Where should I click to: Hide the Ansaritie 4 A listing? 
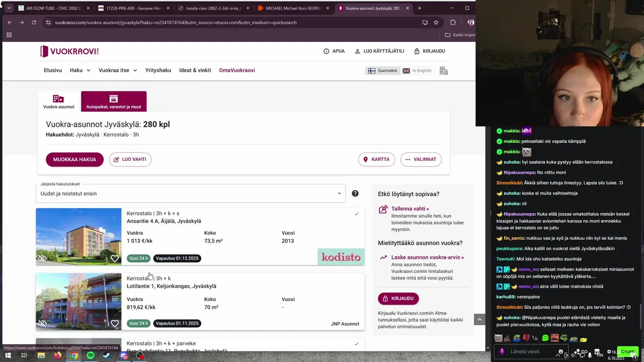coord(42,258)
